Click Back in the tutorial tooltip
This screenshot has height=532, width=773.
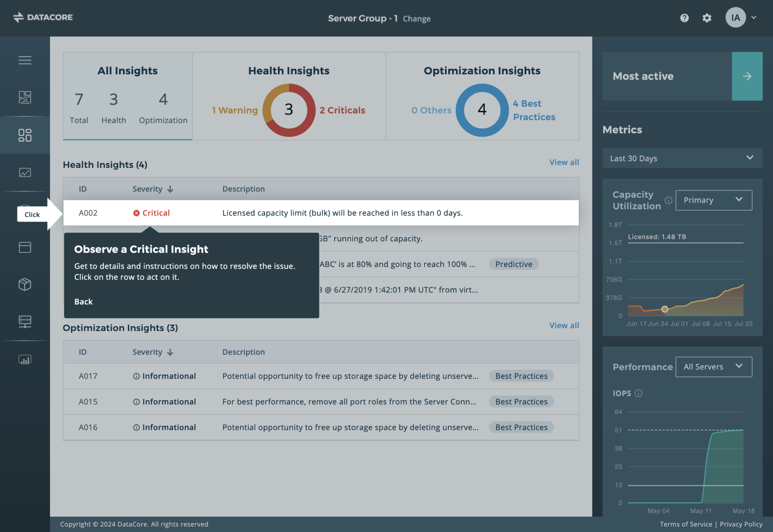click(83, 302)
